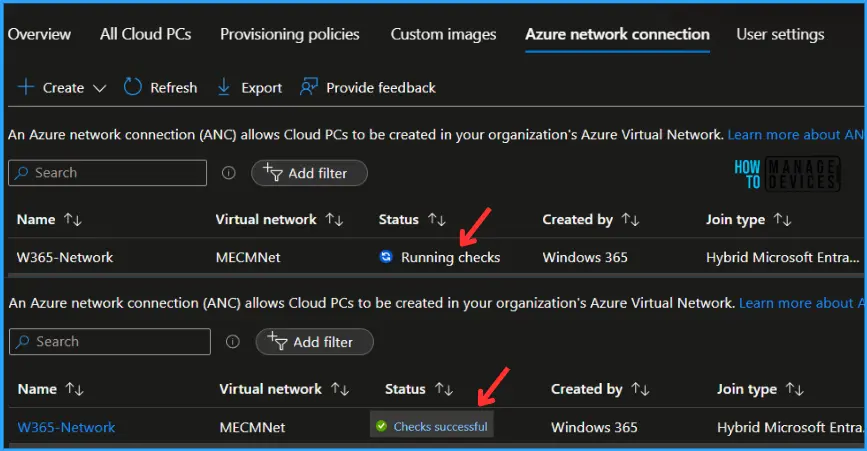Viewport: 867px width, 451px height.
Task: Click the Export button label
Action: tap(262, 88)
